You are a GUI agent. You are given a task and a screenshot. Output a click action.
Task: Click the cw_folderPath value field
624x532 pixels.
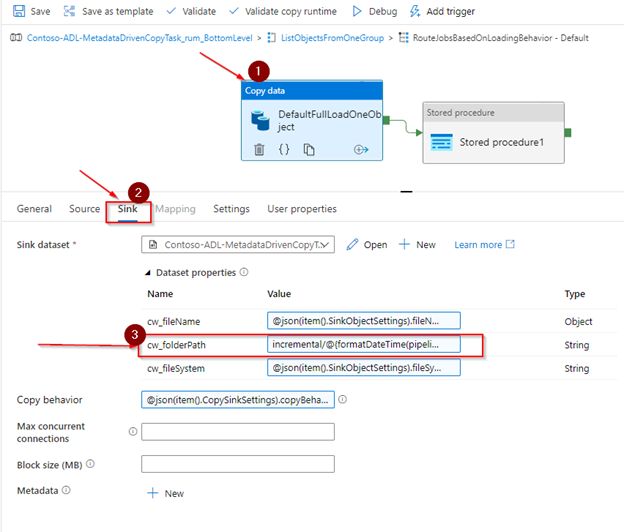(364, 345)
